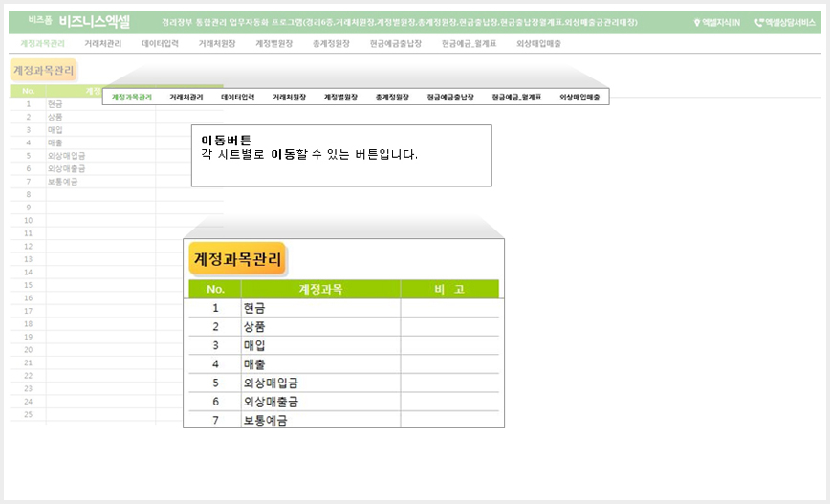
Task: Select the 현금 cell in row 1 of the enlarged table
Action: pos(320,308)
